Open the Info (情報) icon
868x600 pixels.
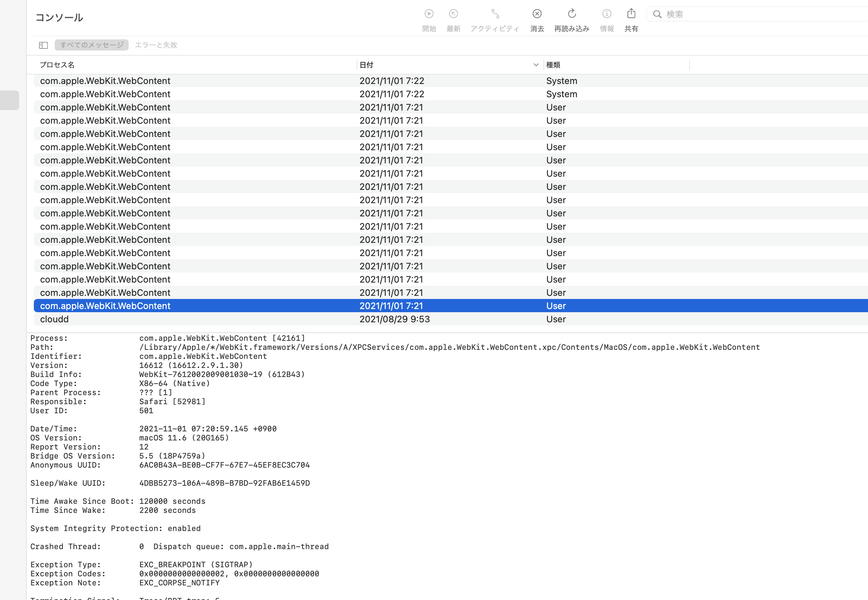[x=606, y=14]
